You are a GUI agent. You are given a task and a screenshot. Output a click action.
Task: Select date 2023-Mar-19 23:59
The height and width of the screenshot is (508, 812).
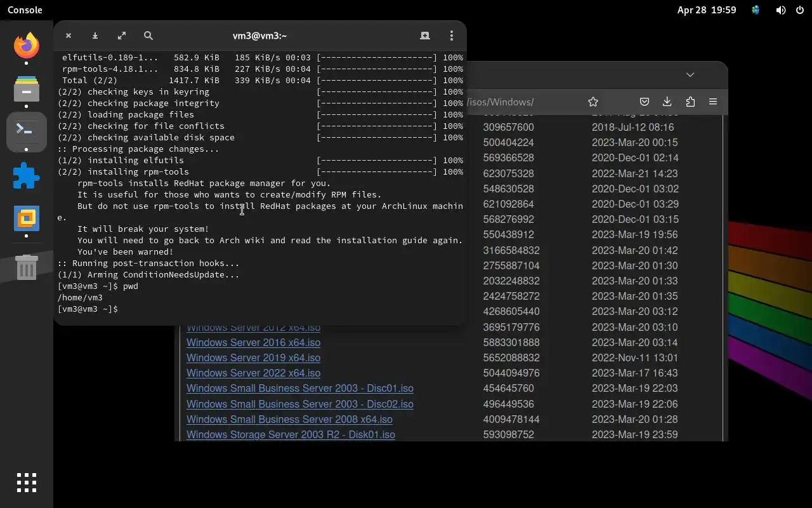click(634, 434)
